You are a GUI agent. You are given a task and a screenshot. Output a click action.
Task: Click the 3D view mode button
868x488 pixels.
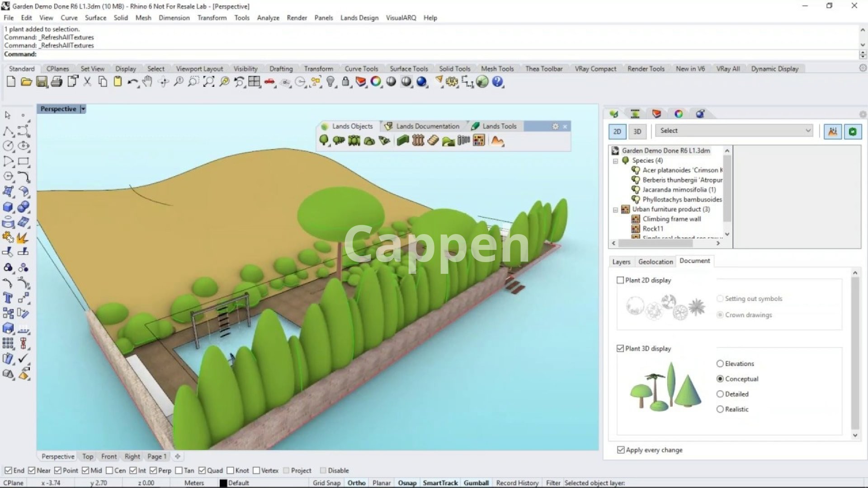click(x=637, y=131)
